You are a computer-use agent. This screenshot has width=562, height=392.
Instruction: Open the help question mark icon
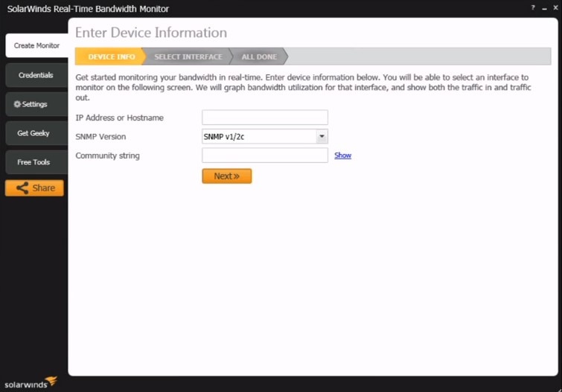click(533, 7)
